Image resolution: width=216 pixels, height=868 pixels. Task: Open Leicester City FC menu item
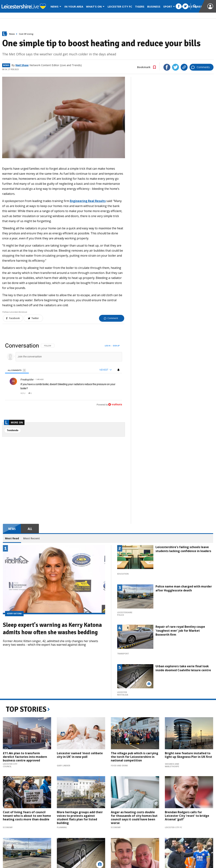[x=120, y=6]
